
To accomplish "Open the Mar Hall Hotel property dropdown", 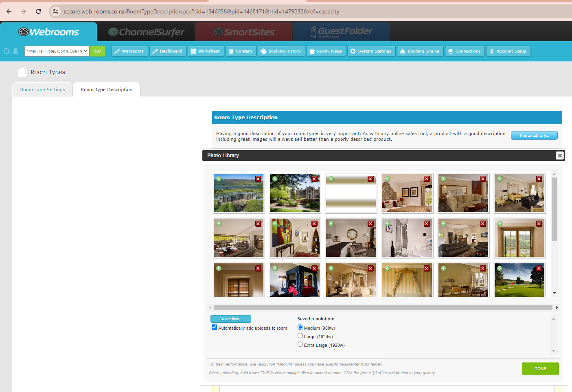I will point(57,51).
